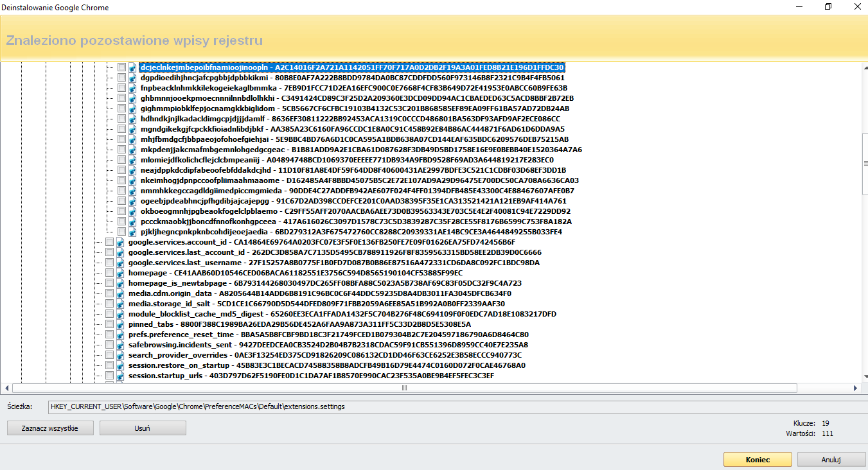The width and height of the screenshot is (868, 470).
Task: Enable the safebrowsing.incidents_sent checkbox
Action: point(109,345)
